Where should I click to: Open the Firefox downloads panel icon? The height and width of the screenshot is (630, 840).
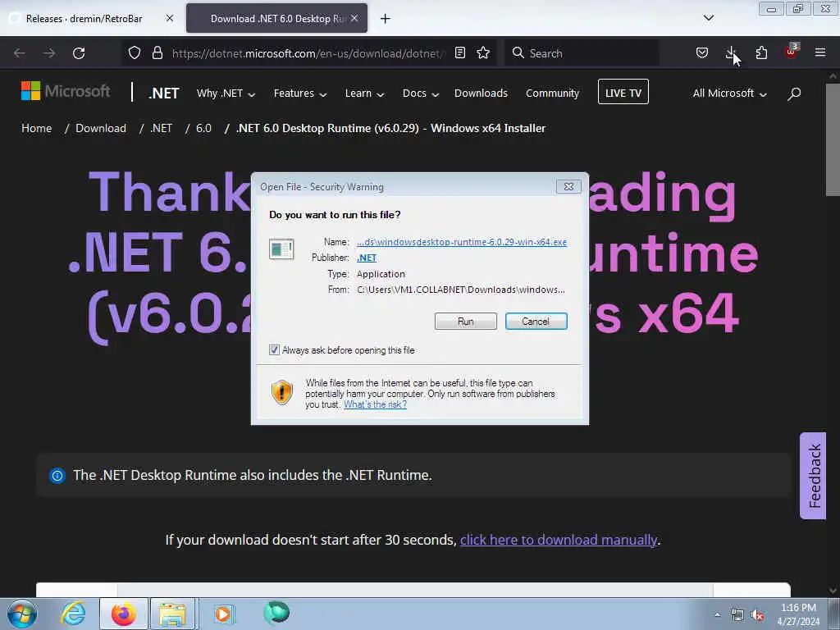[731, 52]
